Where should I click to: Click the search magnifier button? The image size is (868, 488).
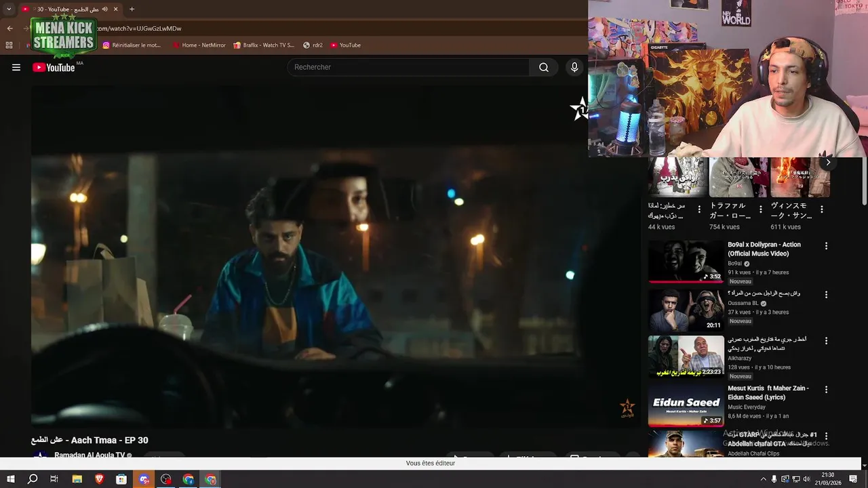[x=544, y=67]
